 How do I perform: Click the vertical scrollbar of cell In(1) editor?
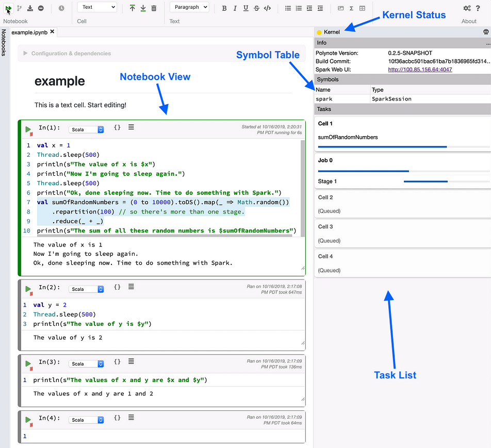pos(302,188)
